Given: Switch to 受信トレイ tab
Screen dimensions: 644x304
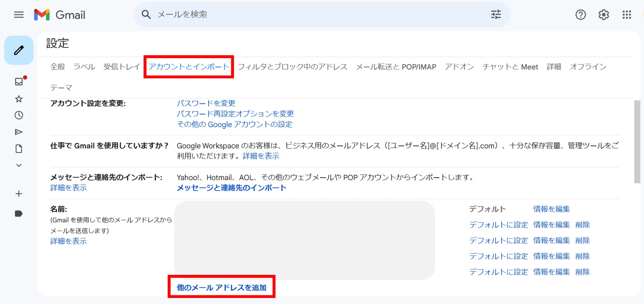Looking at the screenshot, I should pos(122,67).
